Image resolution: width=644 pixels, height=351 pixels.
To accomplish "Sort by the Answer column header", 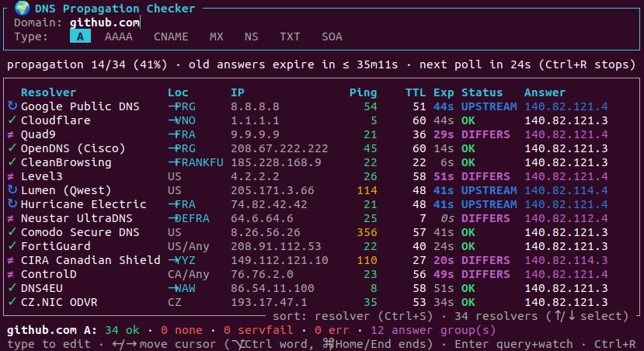I will [x=545, y=92].
